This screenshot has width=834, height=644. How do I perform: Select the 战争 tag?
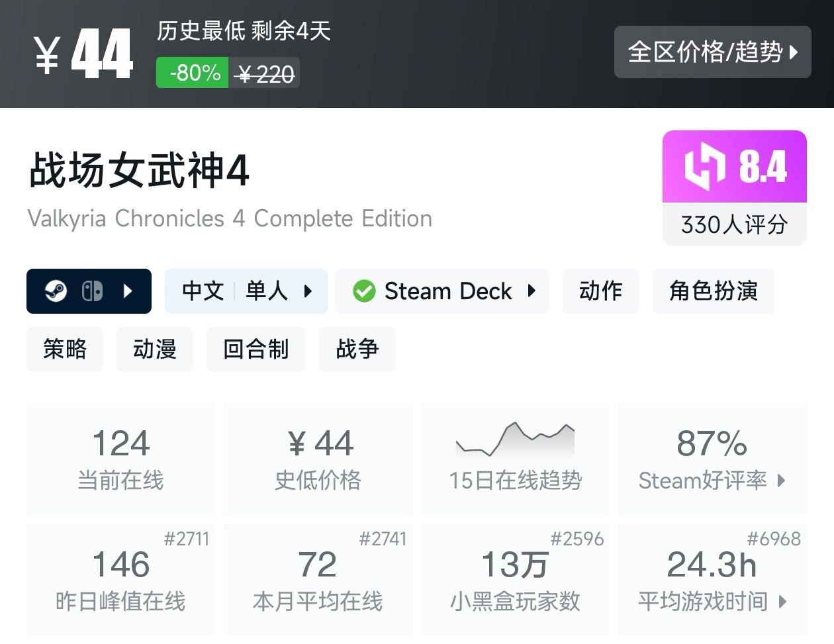(x=357, y=349)
